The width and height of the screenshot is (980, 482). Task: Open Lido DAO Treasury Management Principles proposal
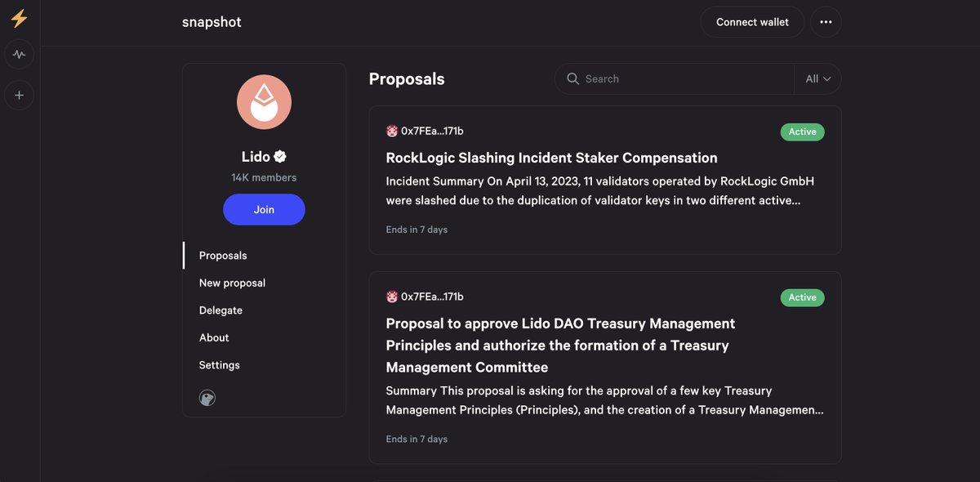(x=560, y=346)
